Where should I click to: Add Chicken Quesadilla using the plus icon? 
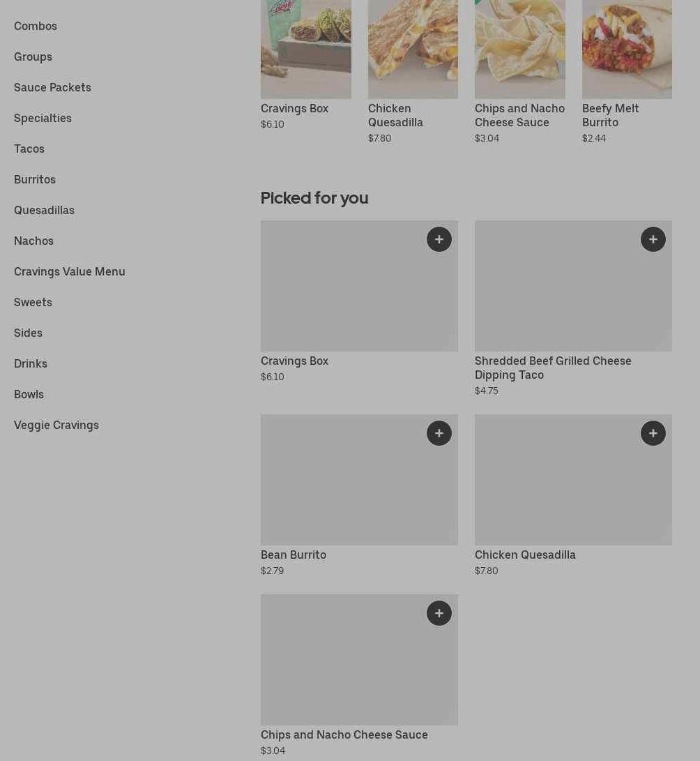[653, 433]
